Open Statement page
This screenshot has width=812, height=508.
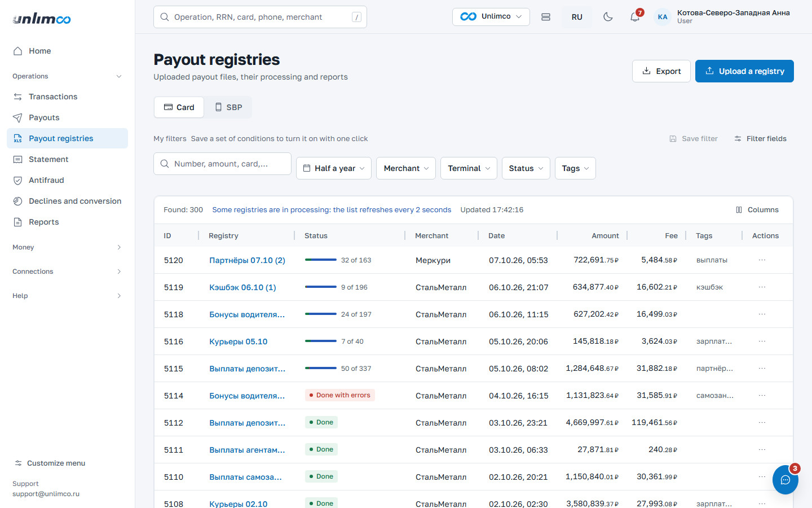pyautogui.click(x=67, y=159)
